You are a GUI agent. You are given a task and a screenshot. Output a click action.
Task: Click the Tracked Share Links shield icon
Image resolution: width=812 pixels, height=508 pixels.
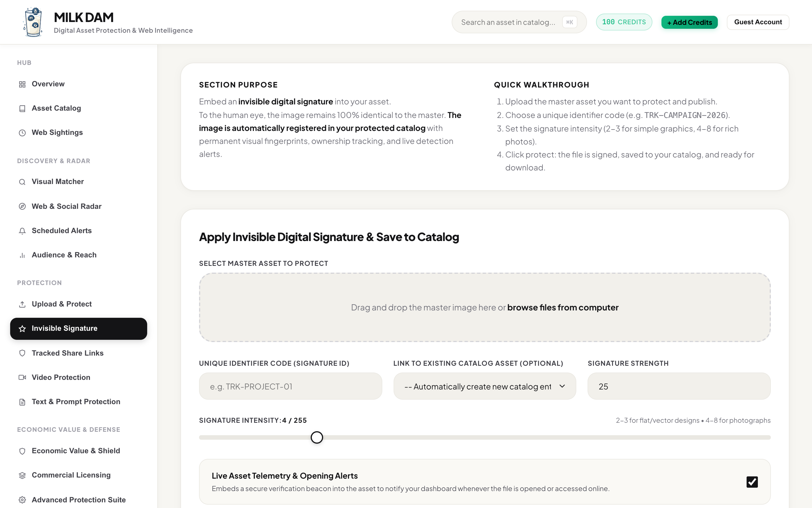coord(22,353)
